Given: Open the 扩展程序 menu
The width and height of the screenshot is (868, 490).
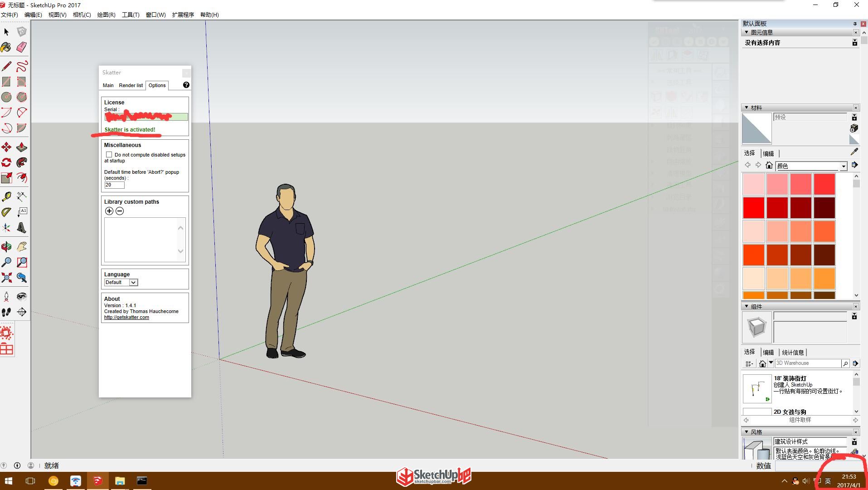Looking at the screenshot, I should click(x=183, y=15).
